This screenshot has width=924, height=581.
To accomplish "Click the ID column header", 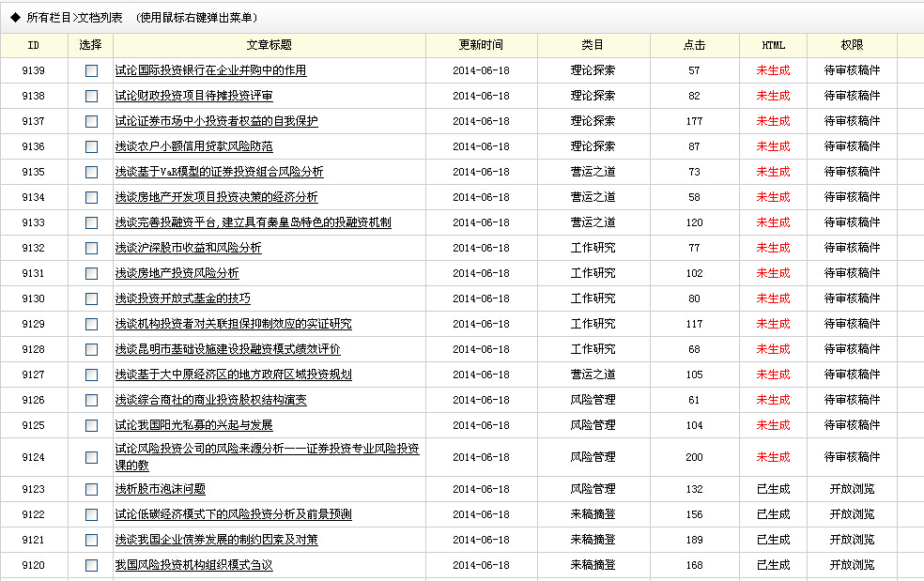I will [x=34, y=43].
